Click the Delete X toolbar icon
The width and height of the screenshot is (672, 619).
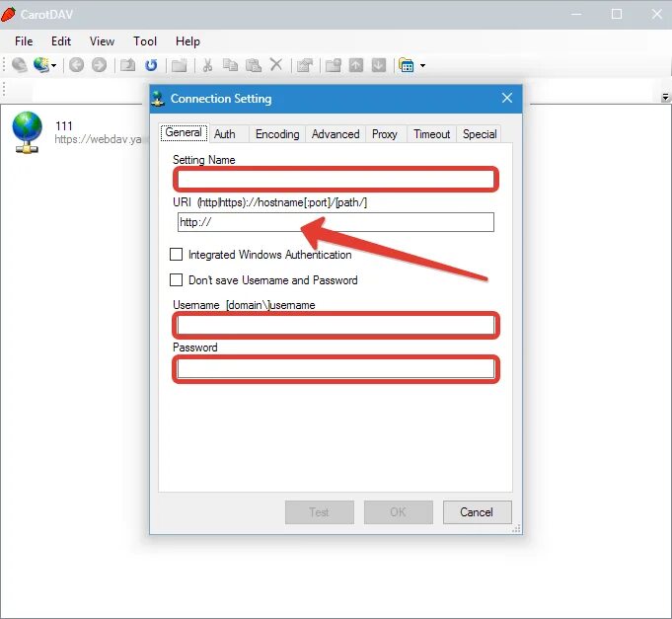276,65
